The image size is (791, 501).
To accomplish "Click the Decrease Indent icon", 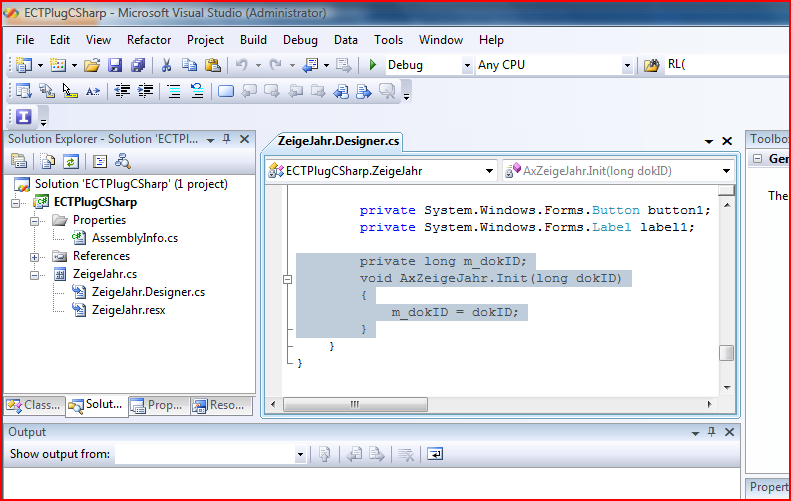I will [122, 91].
